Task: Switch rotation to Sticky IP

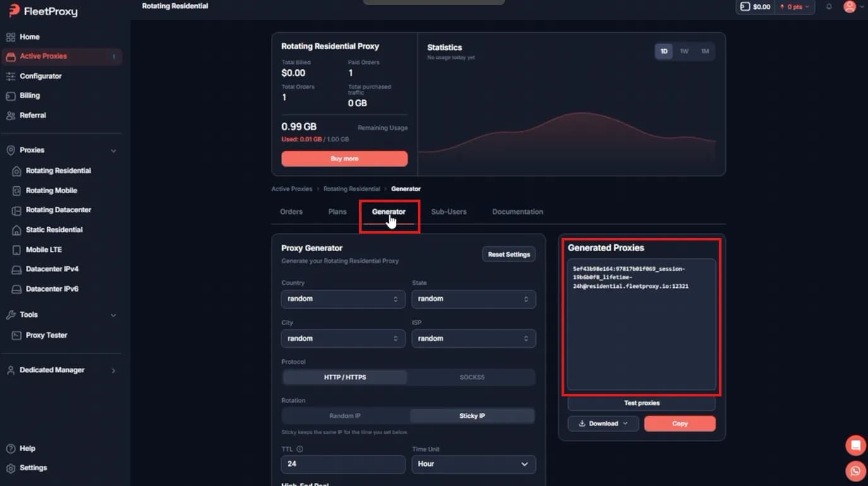Action: tap(472, 416)
